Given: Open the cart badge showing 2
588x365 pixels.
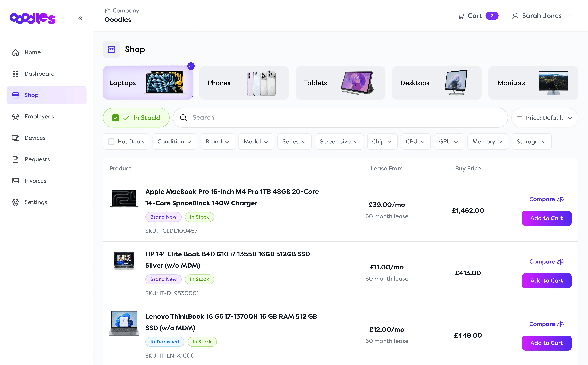Looking at the screenshot, I should 492,16.
